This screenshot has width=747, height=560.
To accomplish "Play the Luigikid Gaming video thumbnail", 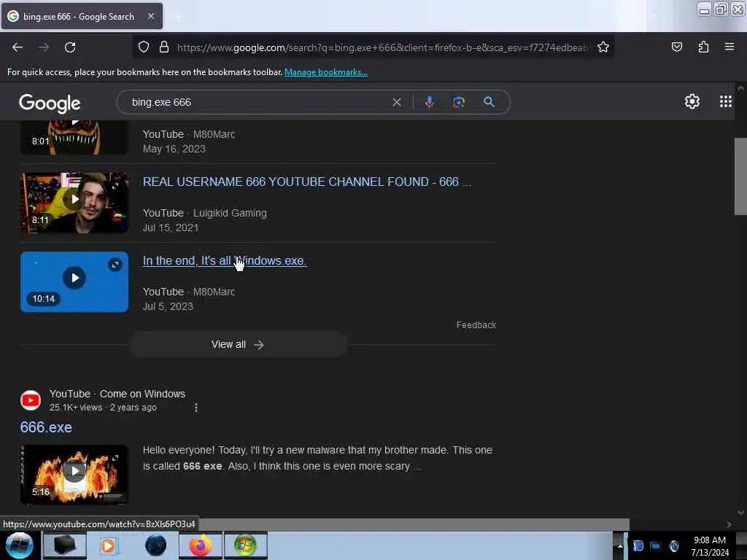I will point(74,203).
